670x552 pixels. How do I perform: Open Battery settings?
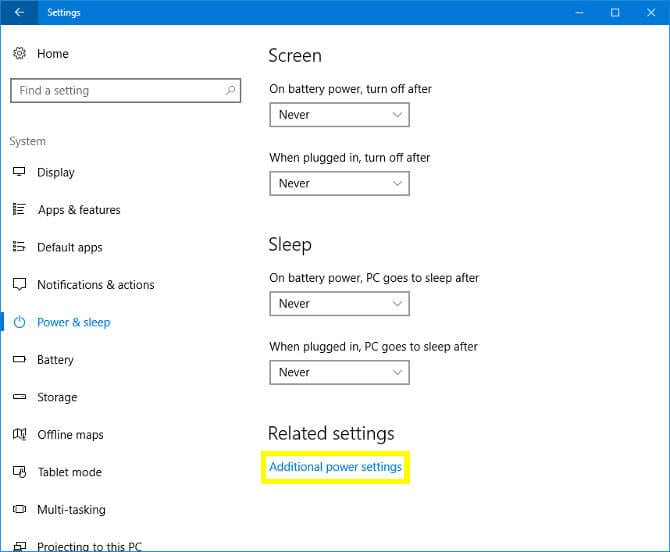tap(55, 360)
